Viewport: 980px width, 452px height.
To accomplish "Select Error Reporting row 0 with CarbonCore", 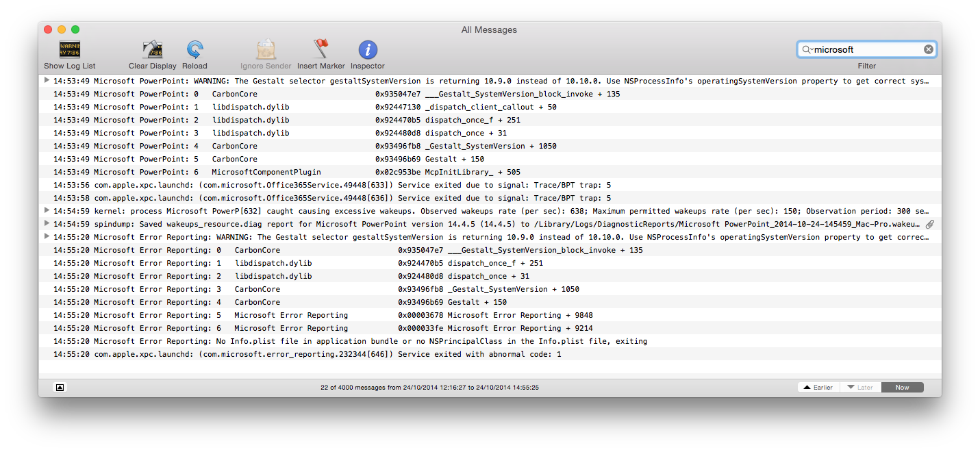I will coord(490,250).
